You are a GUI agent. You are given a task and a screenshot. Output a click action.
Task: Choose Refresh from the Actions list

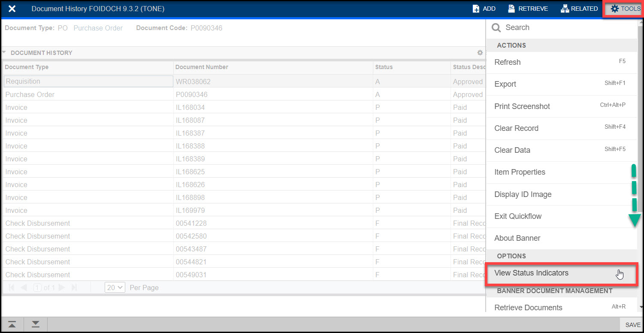pyautogui.click(x=561, y=62)
